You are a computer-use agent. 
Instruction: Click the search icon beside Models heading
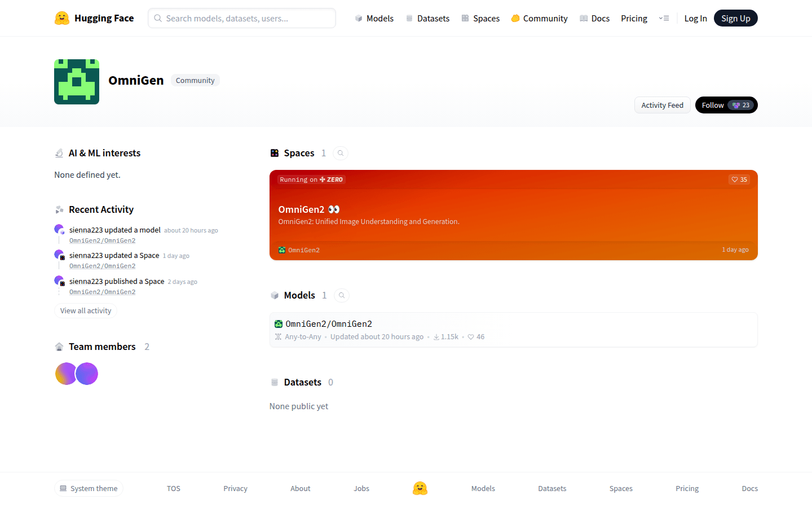341,295
